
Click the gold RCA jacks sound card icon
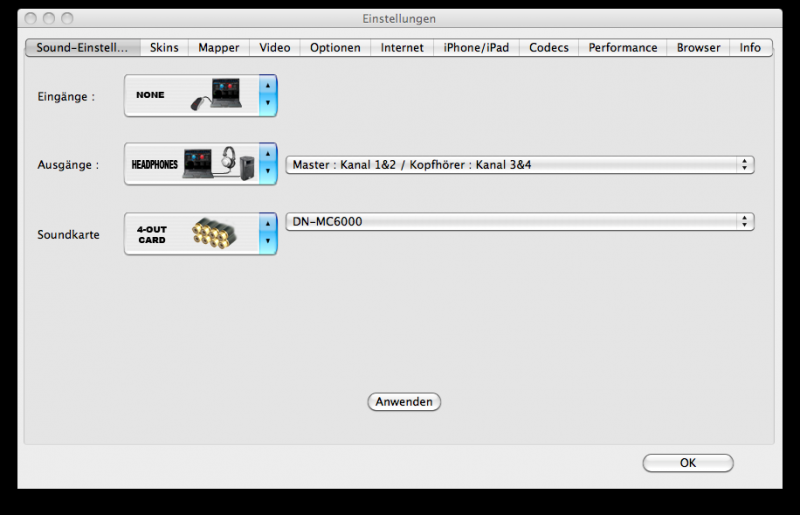point(214,234)
